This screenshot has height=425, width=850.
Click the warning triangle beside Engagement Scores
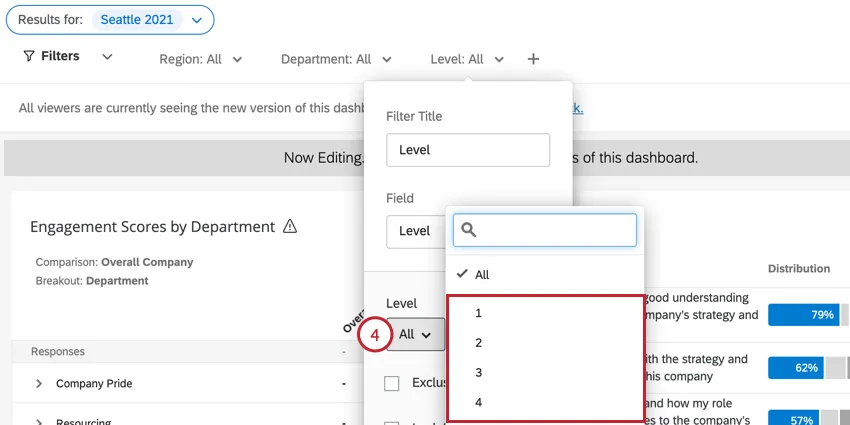(290, 227)
